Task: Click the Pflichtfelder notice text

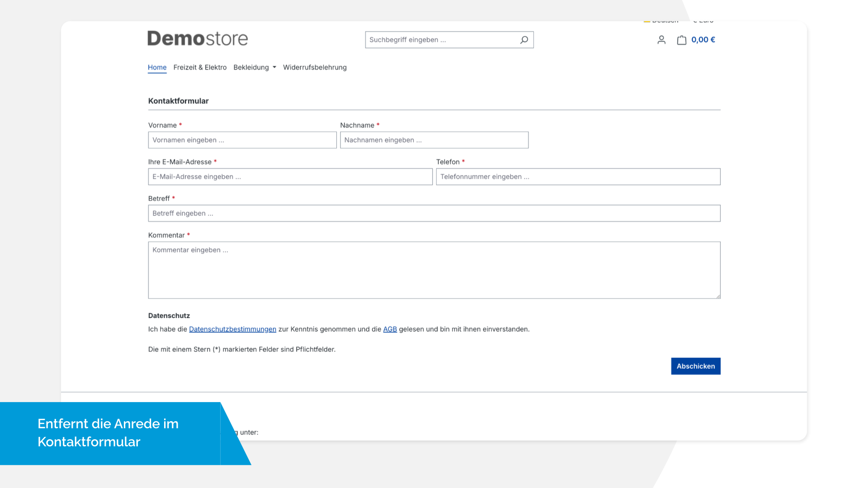Action: point(242,349)
